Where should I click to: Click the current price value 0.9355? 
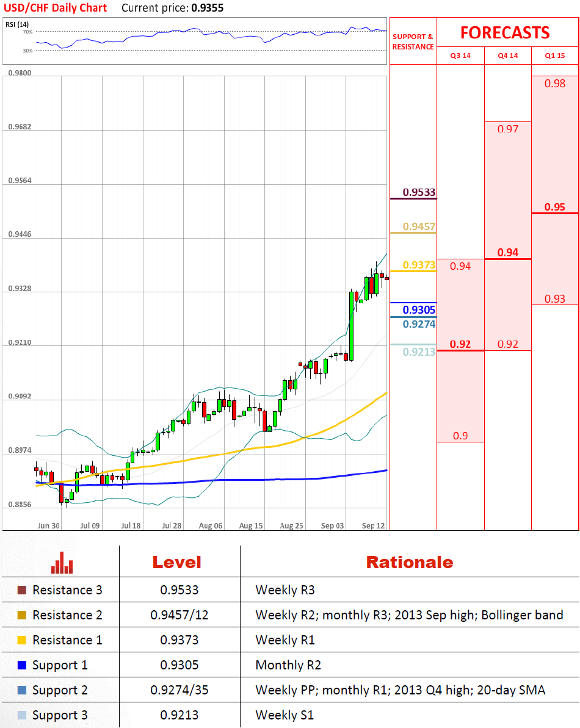coord(207,8)
